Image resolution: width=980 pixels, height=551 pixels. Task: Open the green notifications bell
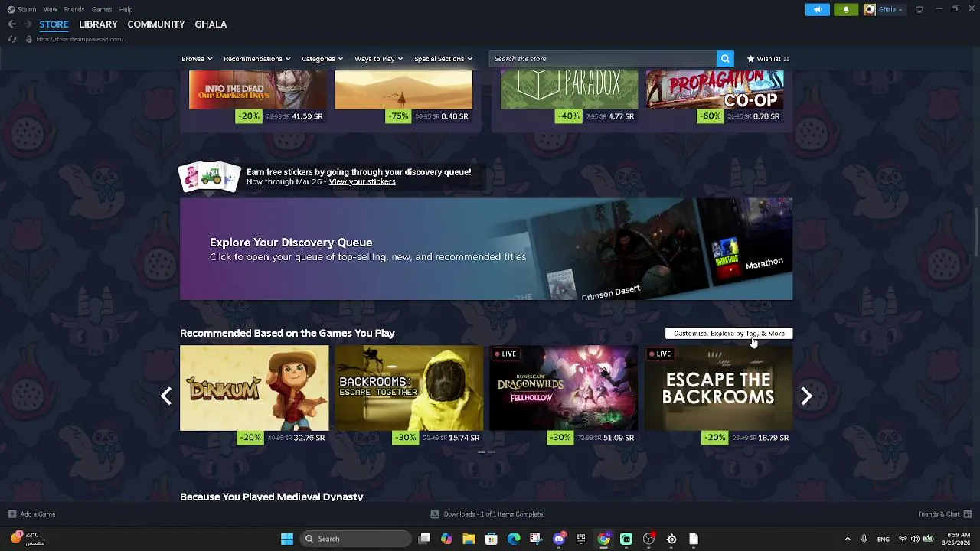pyautogui.click(x=846, y=9)
